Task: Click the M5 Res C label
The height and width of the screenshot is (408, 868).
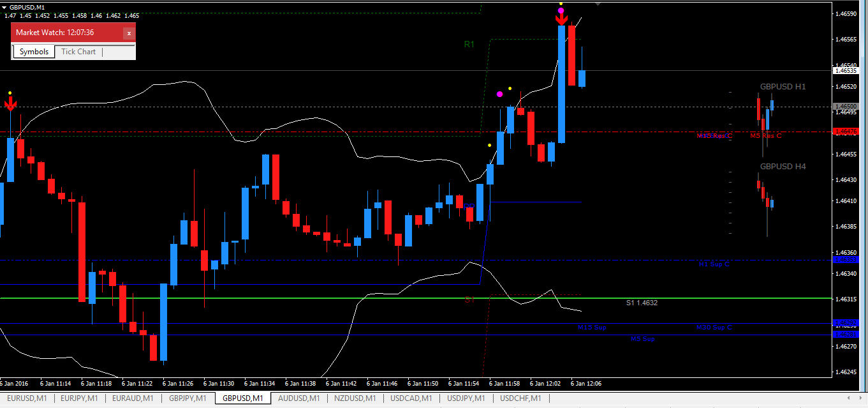Action: tap(766, 135)
